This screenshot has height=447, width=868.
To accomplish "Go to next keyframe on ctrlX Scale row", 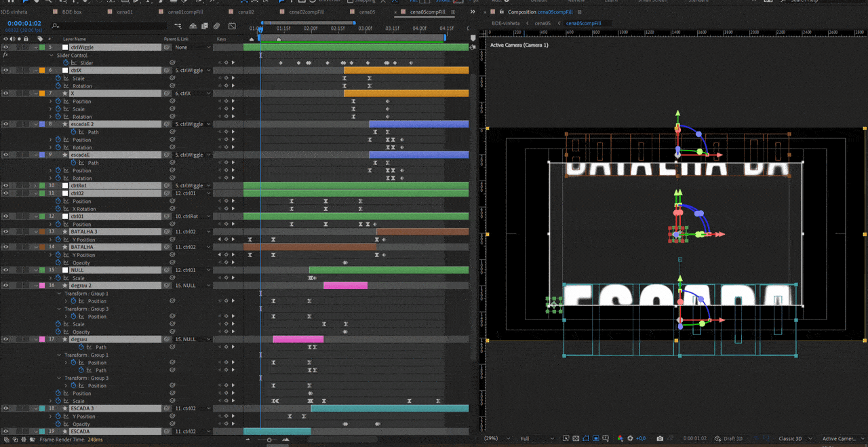I will 233,78.
